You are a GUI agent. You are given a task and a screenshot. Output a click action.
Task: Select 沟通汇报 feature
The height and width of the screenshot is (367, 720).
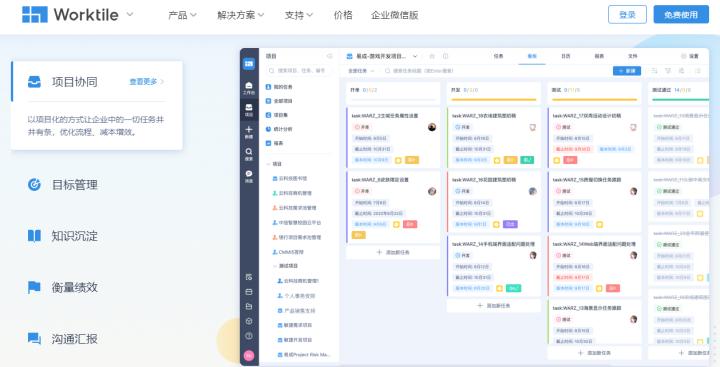62,339
